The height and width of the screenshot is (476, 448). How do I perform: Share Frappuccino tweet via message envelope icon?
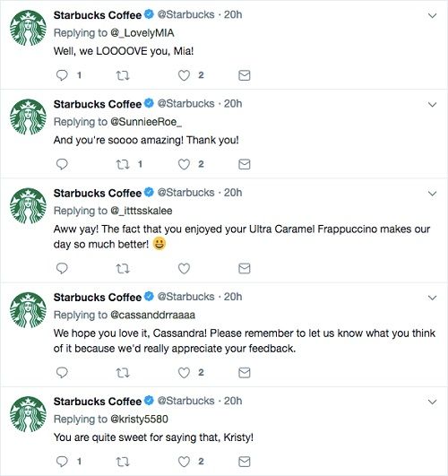245,268
